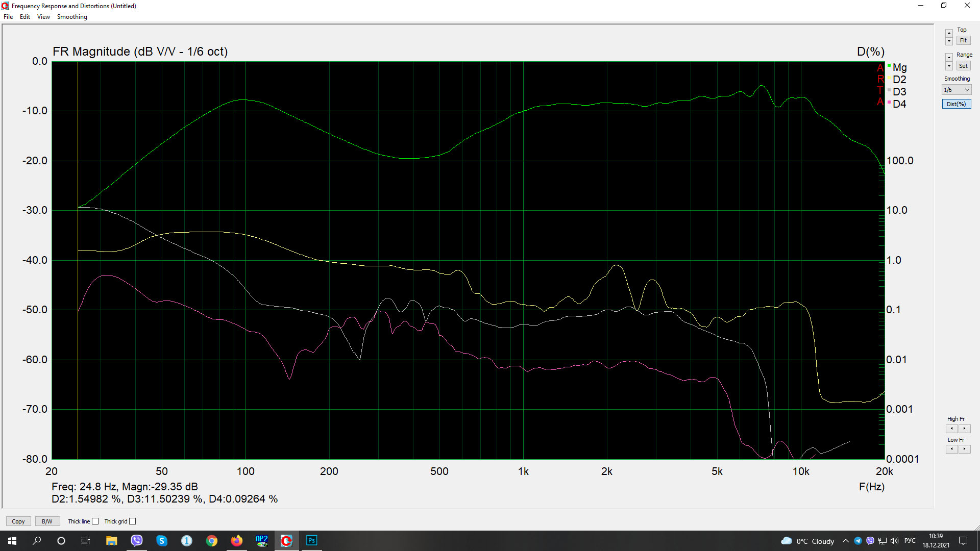Expand the 1/6 Smoothing dropdown
The image size is (980, 551).
956,90
